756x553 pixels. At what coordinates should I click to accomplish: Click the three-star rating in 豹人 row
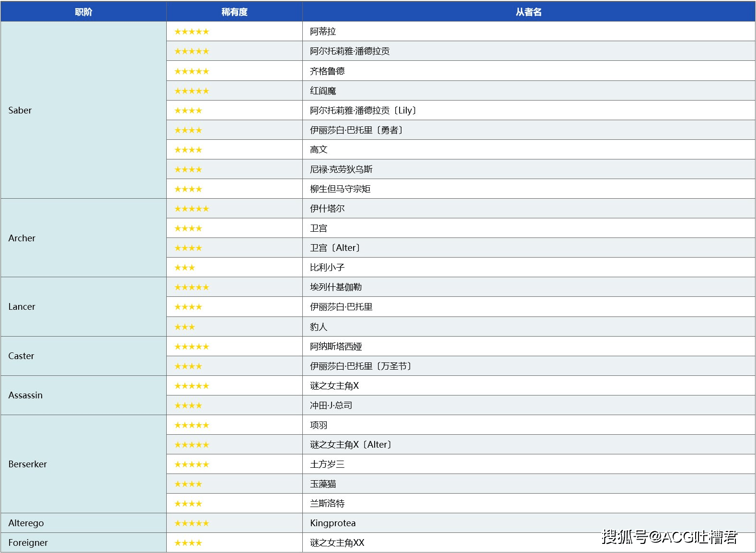click(x=184, y=327)
